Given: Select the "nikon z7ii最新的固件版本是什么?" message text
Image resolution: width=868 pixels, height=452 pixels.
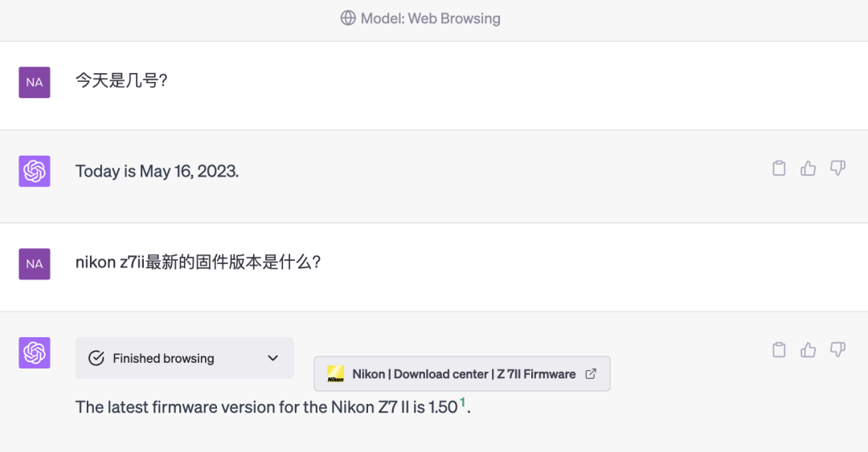Looking at the screenshot, I should [198, 263].
